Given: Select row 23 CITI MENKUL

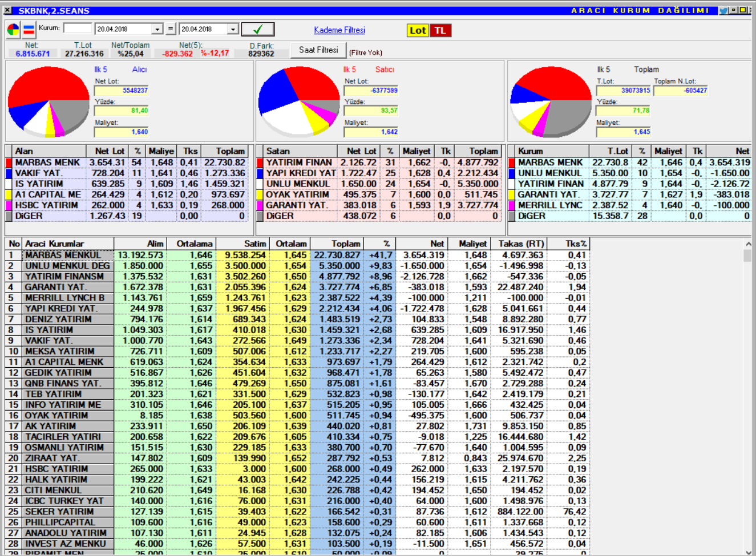Looking at the screenshot, I should click(297, 490).
